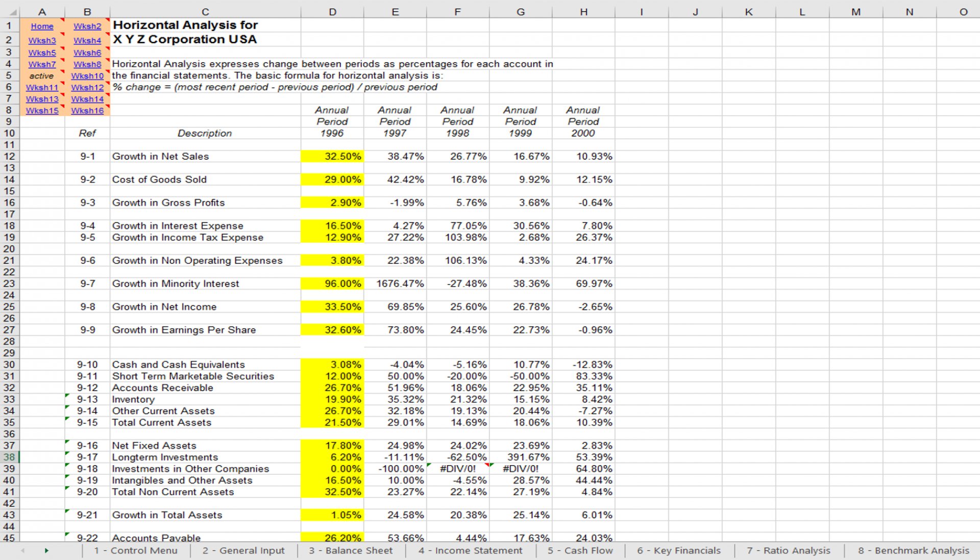Select the 9-9 reference cell
The image size is (980, 560).
(87, 330)
